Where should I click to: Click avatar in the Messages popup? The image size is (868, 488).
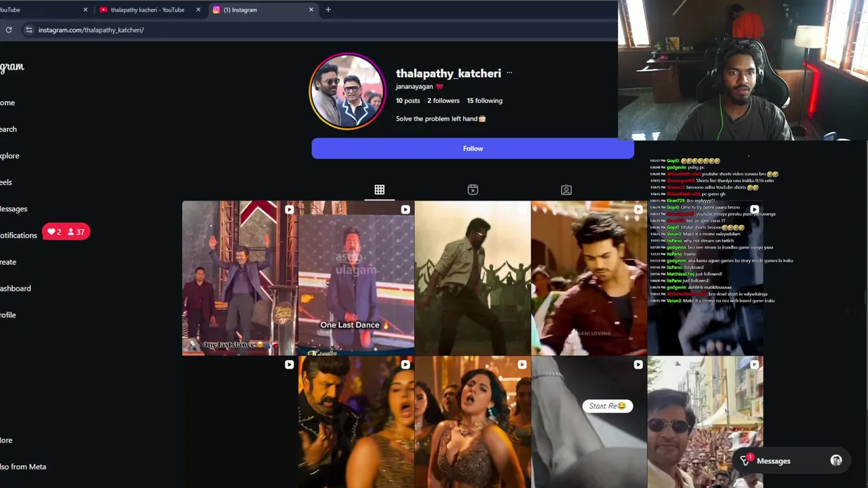(x=836, y=461)
